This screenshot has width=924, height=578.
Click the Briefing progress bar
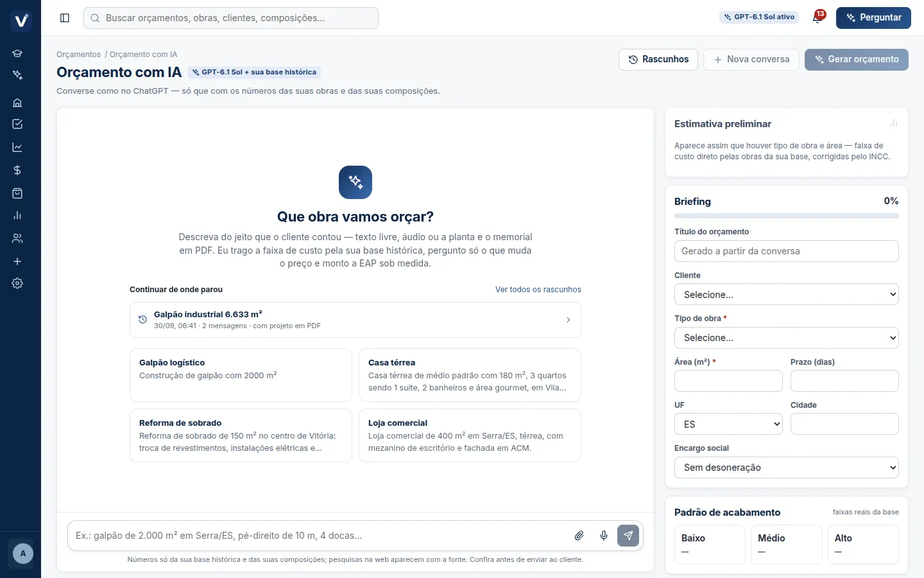pos(787,216)
